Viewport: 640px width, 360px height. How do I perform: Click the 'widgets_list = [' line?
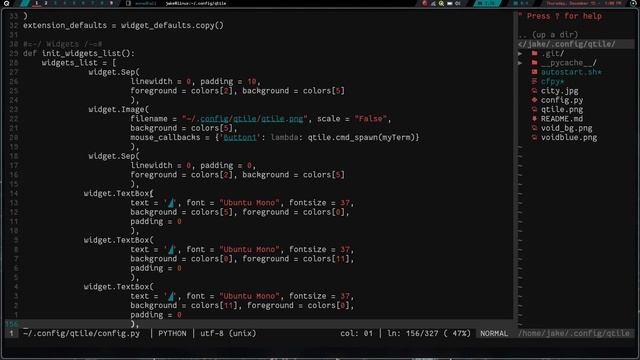tap(79, 63)
